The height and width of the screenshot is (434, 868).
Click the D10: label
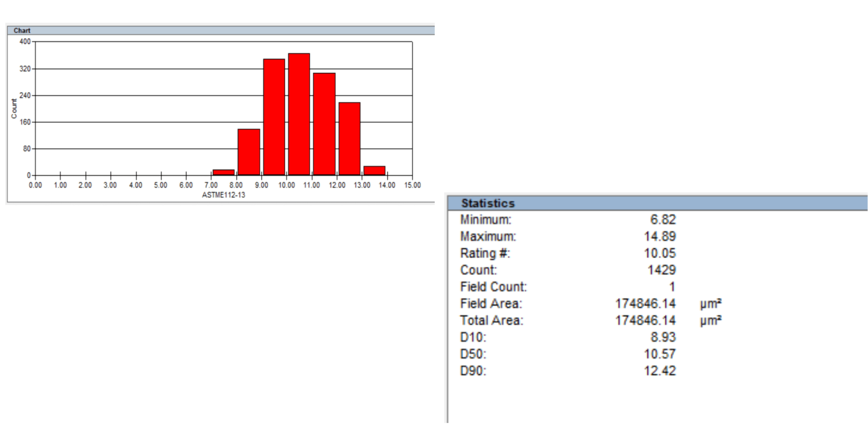point(473,337)
